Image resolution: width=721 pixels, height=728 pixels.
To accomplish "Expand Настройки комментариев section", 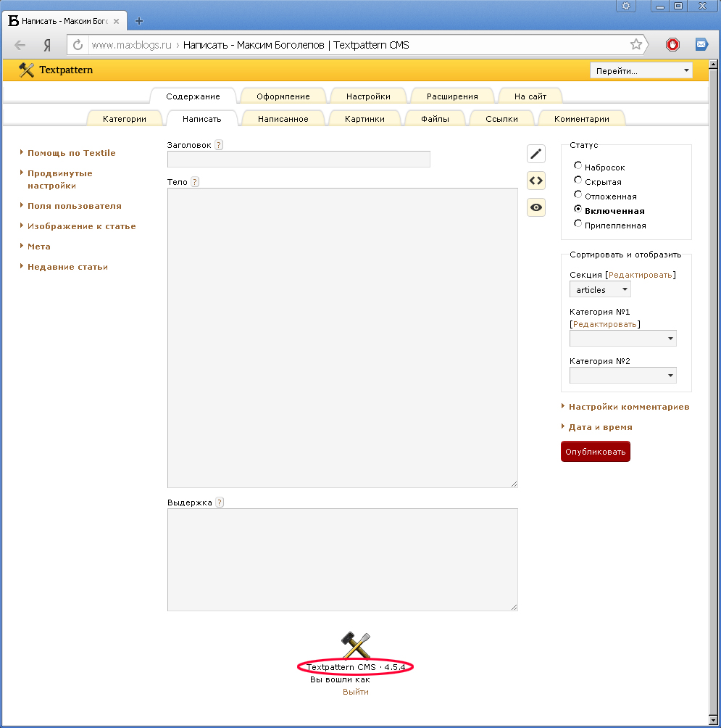I will point(629,407).
